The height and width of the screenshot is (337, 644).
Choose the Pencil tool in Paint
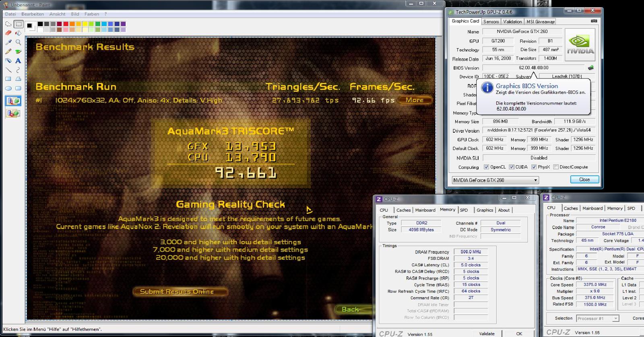point(8,51)
